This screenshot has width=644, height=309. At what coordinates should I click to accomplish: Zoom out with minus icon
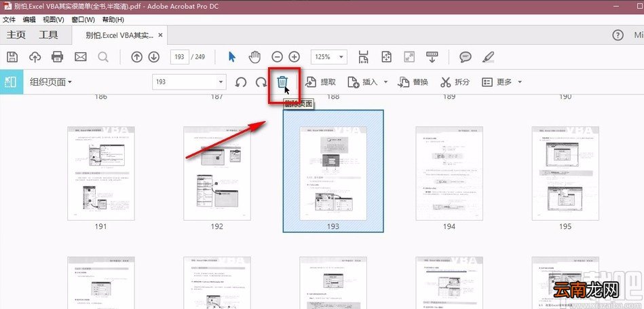pyautogui.click(x=278, y=56)
